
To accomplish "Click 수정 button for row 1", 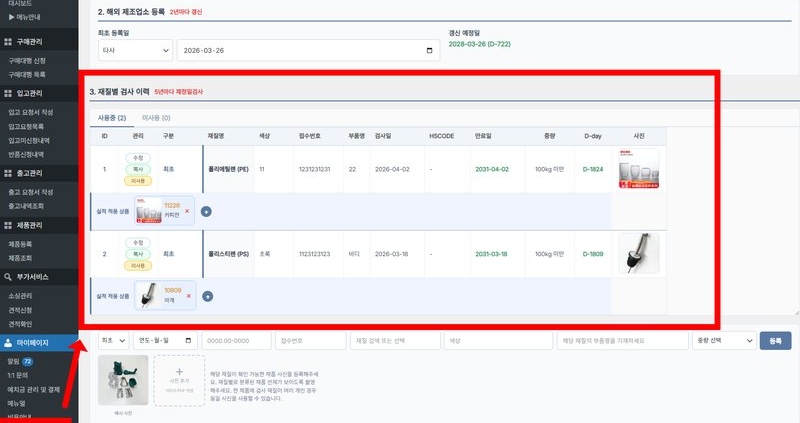I will tap(140, 158).
